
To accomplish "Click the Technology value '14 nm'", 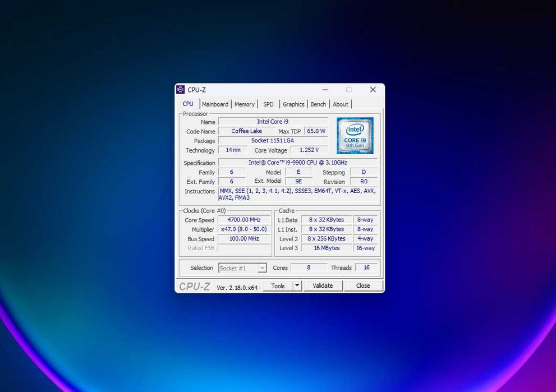I will (233, 150).
